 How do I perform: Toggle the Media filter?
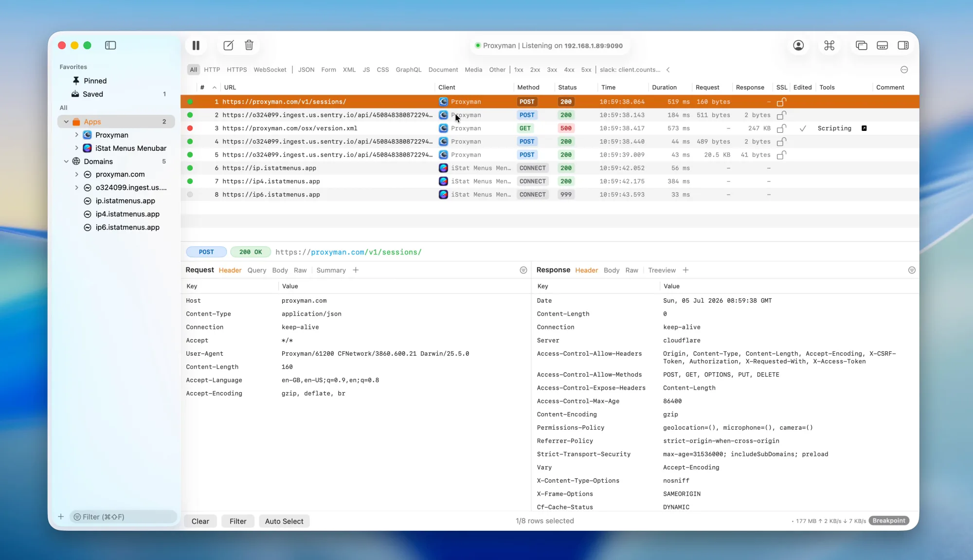click(x=473, y=70)
